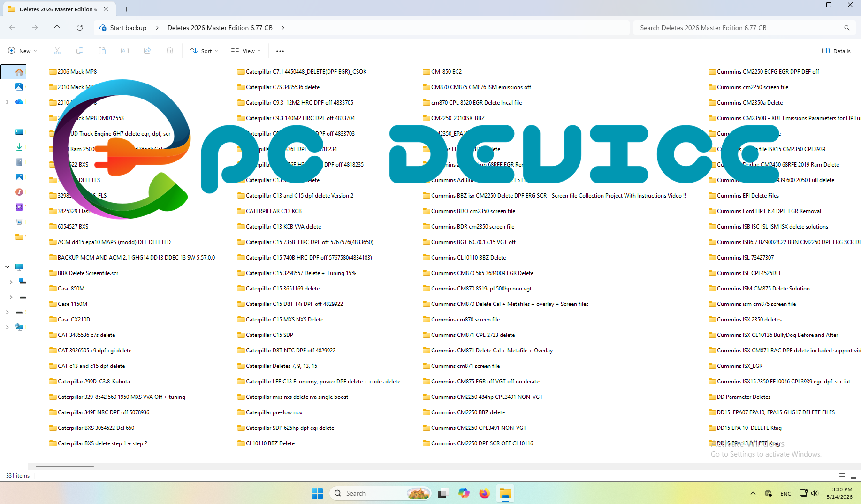Refresh the folder view

[80, 28]
